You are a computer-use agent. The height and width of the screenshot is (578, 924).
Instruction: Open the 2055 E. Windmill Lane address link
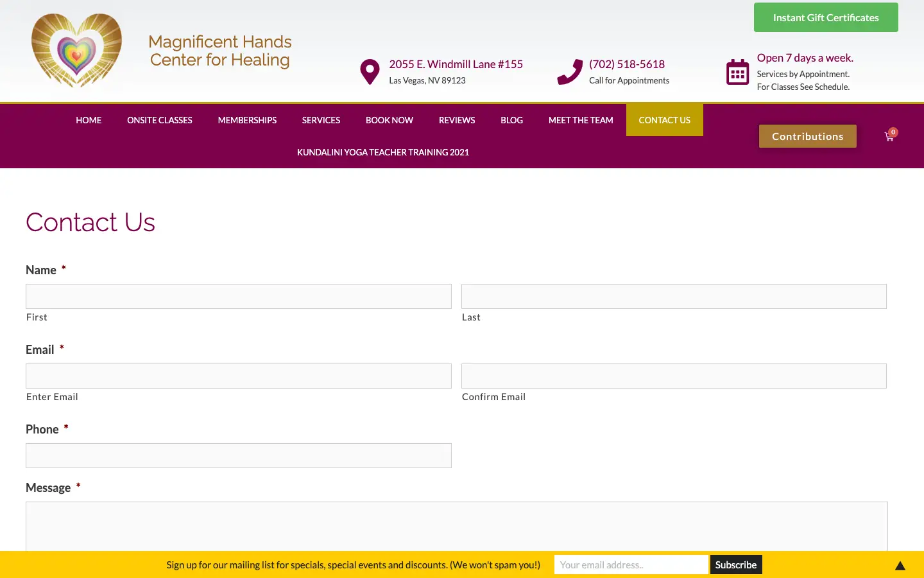(456, 64)
